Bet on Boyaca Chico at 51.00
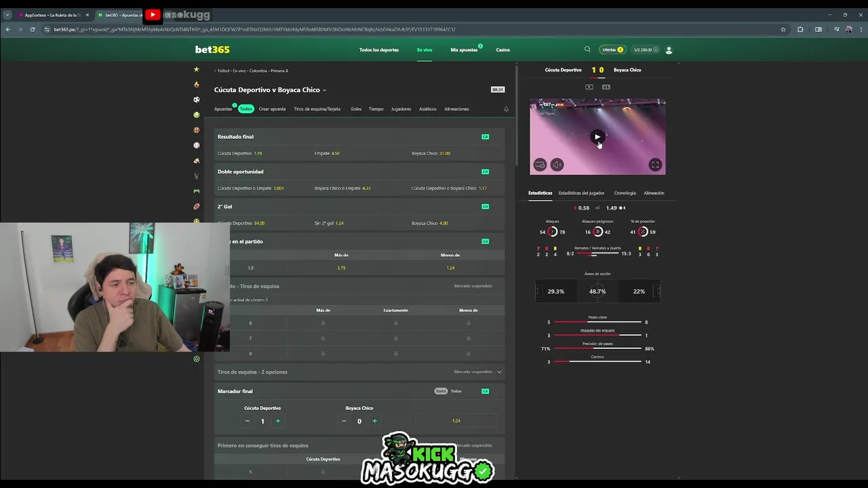Viewport: 868px width, 488px height. [x=456, y=153]
